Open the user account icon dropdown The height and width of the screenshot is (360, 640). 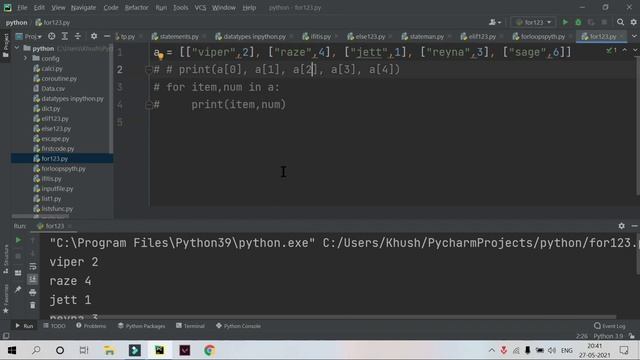click(495, 22)
